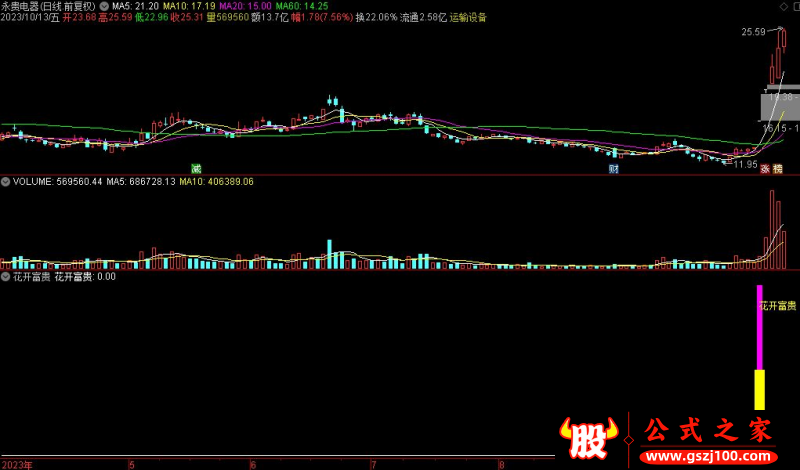Click the 永贵电器(日线 前复权) title
This screenshot has width=800, height=470.
48,7
